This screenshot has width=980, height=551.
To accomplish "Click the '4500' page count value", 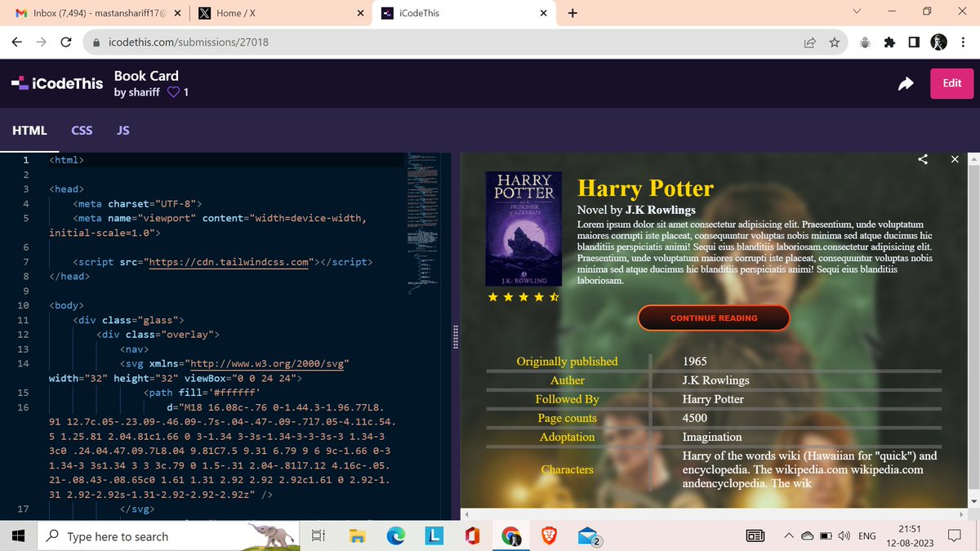I will click(x=696, y=418).
